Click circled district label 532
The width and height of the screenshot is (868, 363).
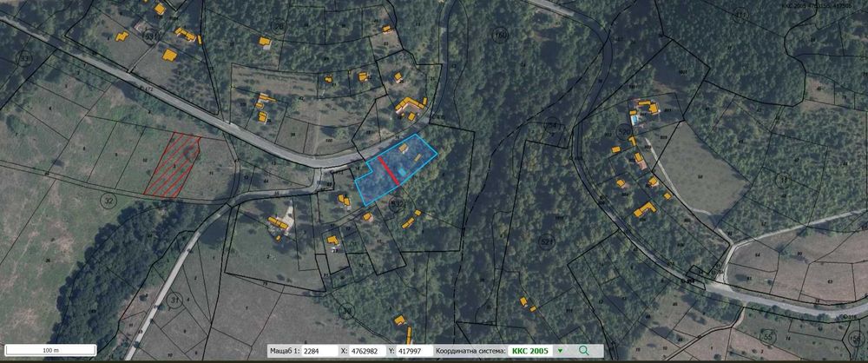tap(398, 204)
